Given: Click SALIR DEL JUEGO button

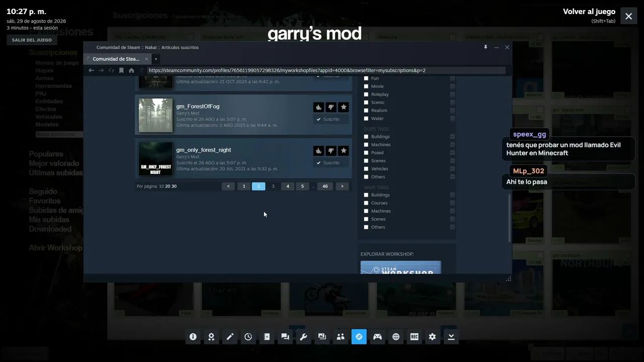Looking at the screenshot, I should click(x=32, y=40).
